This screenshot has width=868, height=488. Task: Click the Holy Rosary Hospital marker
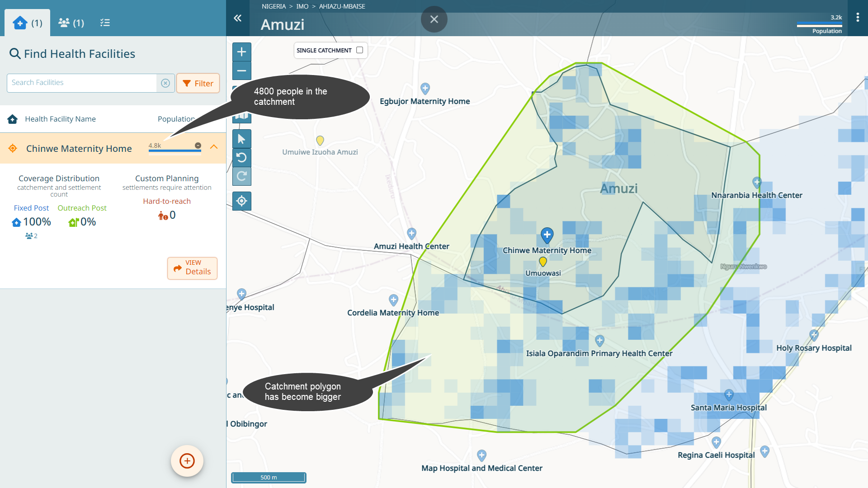click(x=814, y=335)
